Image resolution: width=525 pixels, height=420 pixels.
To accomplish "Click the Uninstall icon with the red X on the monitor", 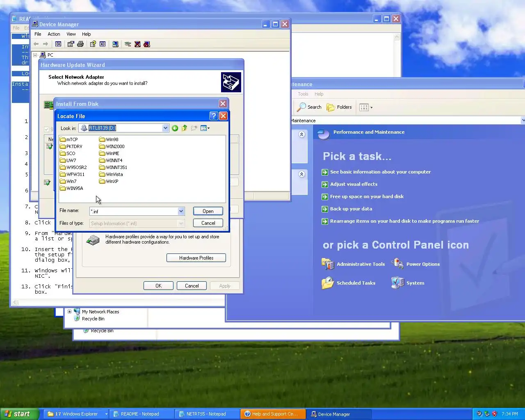I will pos(137,44).
